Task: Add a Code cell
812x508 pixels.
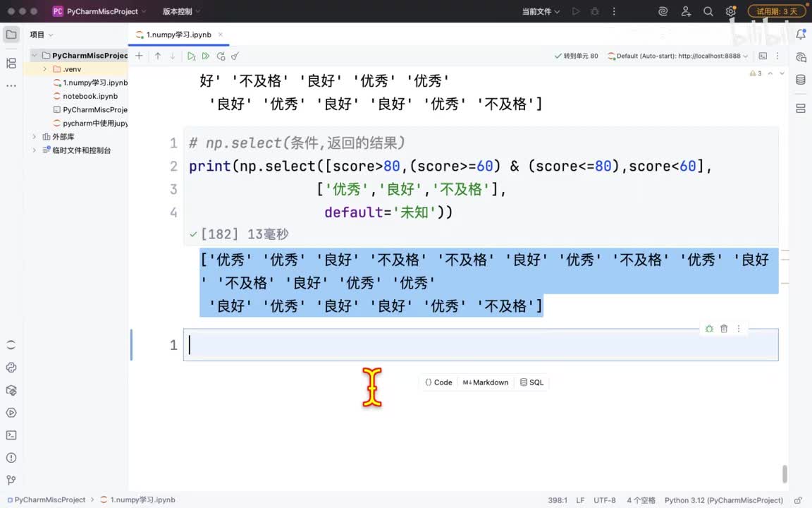Action: tap(438, 382)
